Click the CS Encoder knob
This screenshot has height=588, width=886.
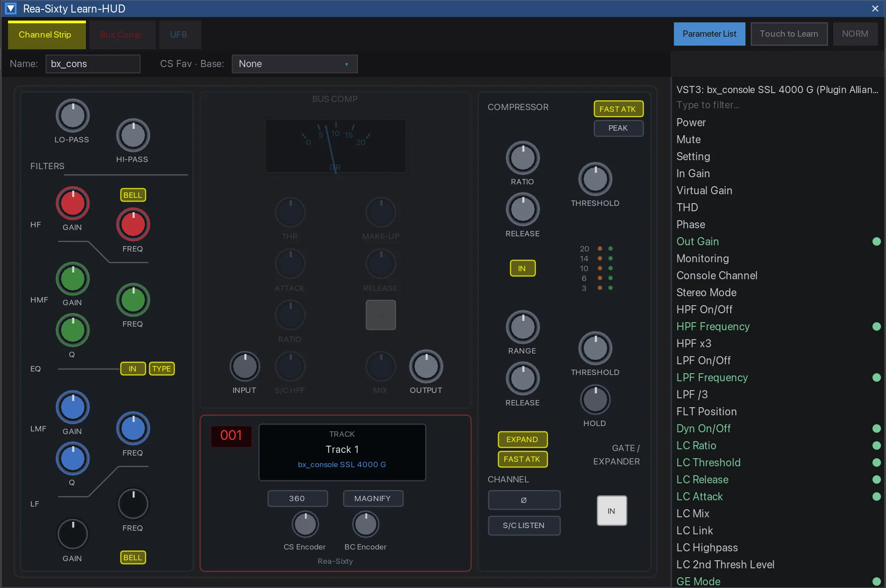(305, 524)
